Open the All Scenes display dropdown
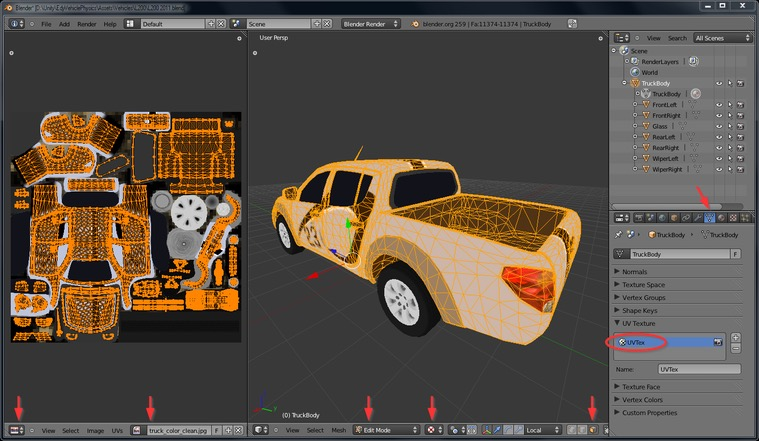 pyautogui.click(x=722, y=37)
